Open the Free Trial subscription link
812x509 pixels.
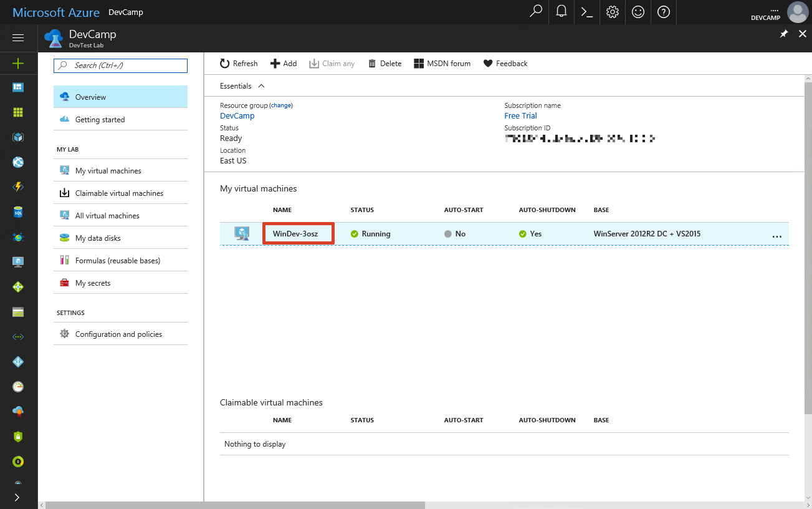point(520,116)
